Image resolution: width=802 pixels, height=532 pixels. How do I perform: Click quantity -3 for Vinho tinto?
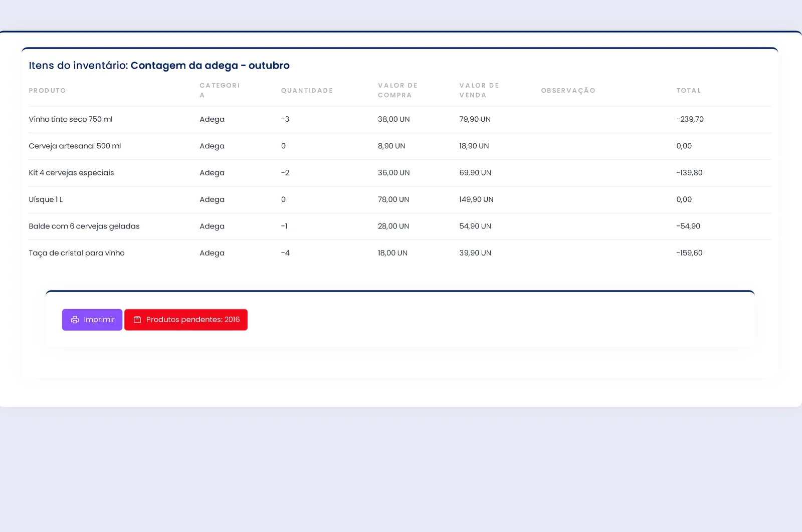[285, 119]
